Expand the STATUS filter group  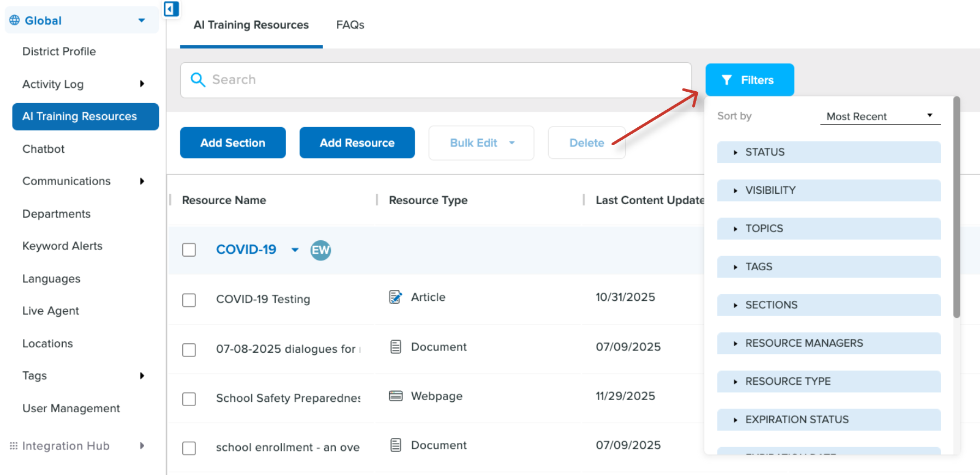[828, 152]
